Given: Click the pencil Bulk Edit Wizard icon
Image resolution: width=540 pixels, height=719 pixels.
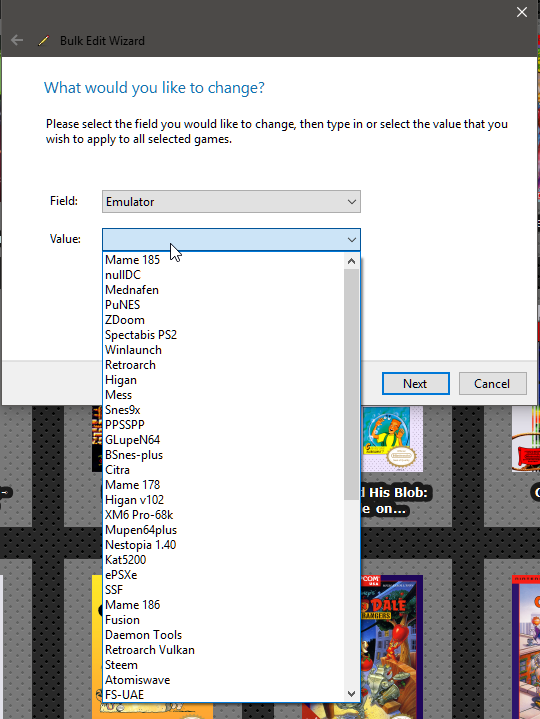Looking at the screenshot, I should tap(44, 41).
